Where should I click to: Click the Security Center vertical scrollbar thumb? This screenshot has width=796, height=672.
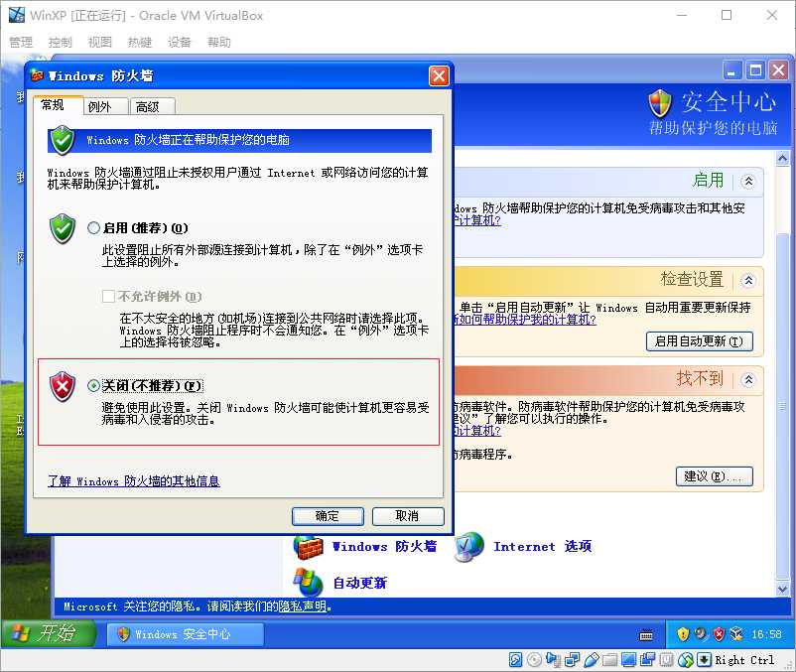pyautogui.click(x=782, y=406)
